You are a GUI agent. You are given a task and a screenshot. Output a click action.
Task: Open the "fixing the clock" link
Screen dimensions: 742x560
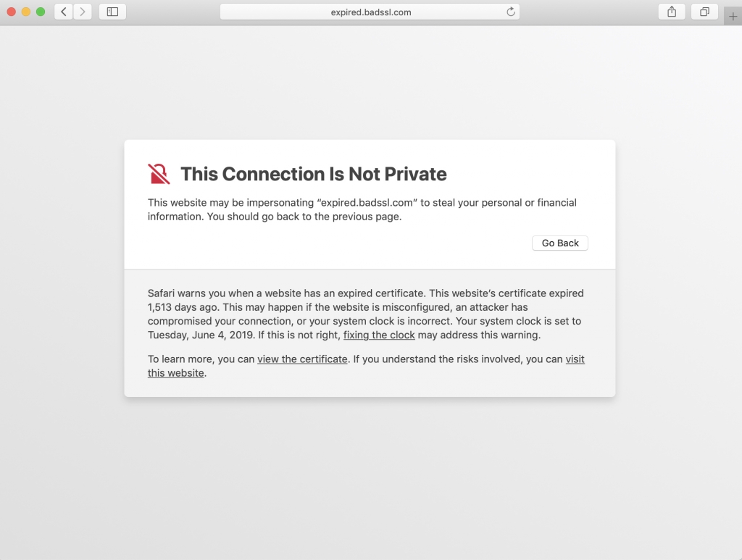[379, 335]
